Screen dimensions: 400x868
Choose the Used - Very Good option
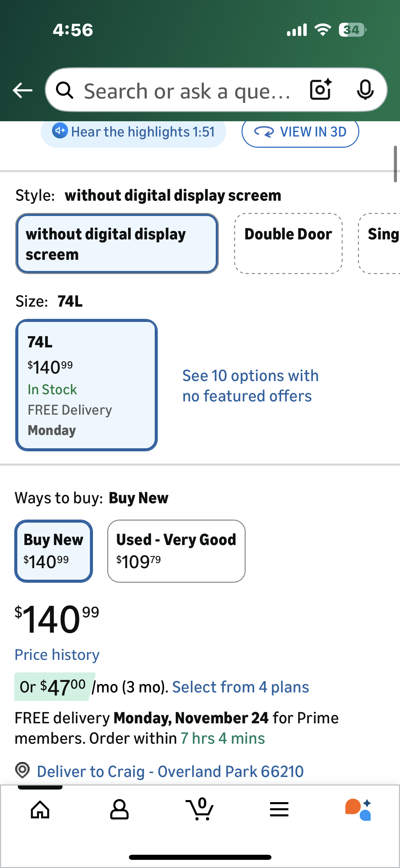[x=176, y=551]
